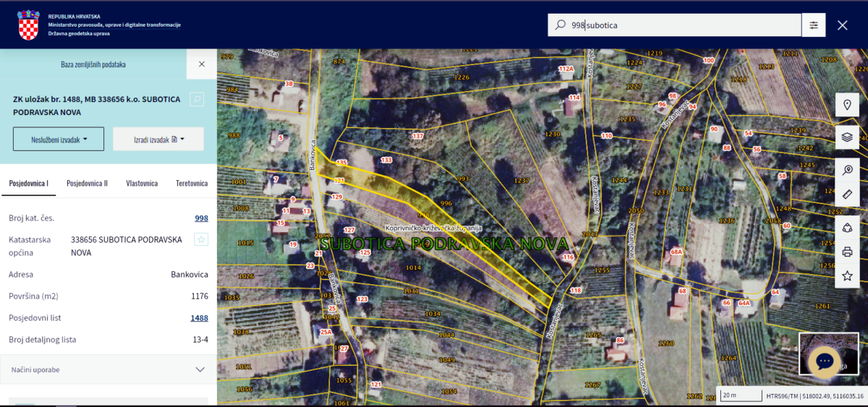Switch to the Vlastovnica tab
This screenshot has width=868, height=407.
(142, 184)
